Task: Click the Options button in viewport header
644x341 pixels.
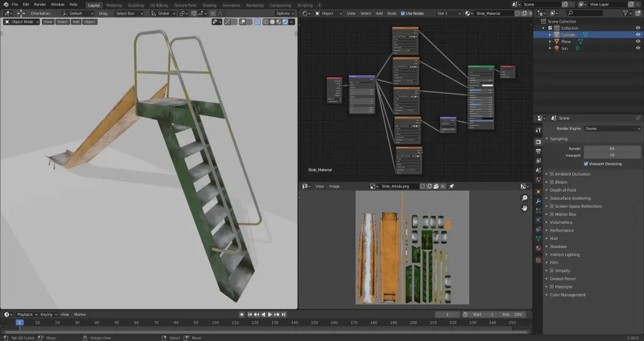Action: pyautogui.click(x=284, y=13)
